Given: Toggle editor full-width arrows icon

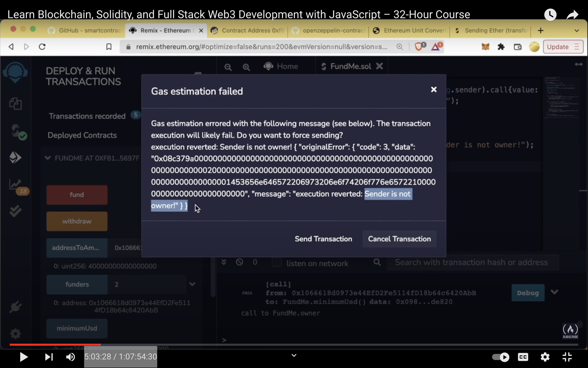Looking at the screenshot, I should 579,64.
